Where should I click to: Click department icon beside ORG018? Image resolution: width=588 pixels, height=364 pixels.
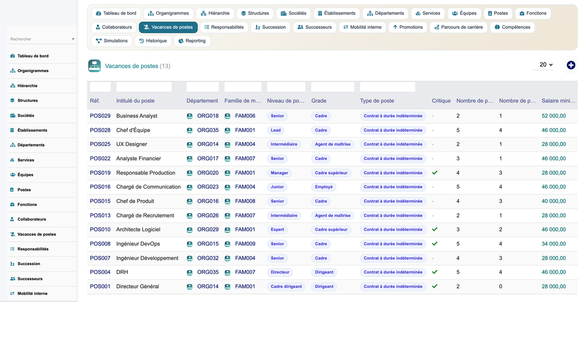[190, 116]
